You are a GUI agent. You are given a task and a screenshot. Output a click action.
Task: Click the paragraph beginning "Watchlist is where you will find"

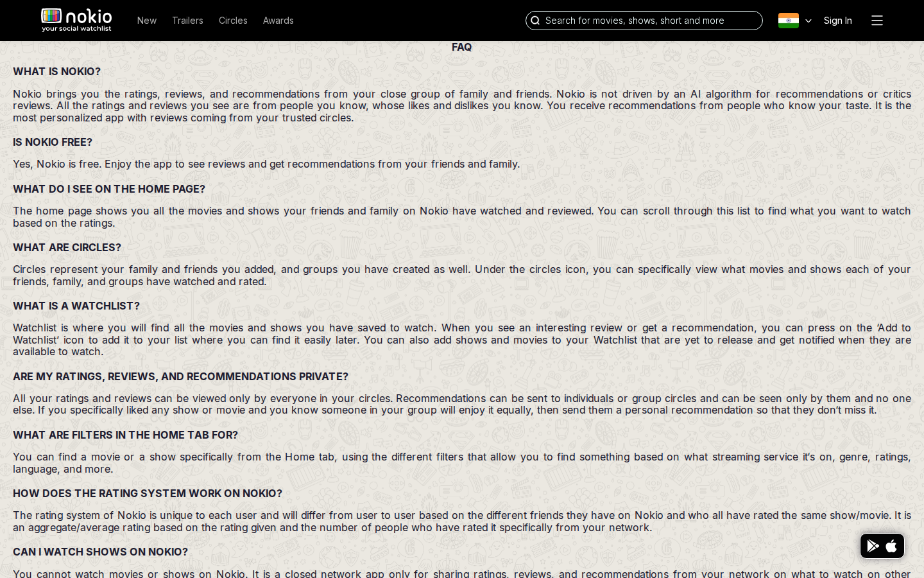(462, 339)
